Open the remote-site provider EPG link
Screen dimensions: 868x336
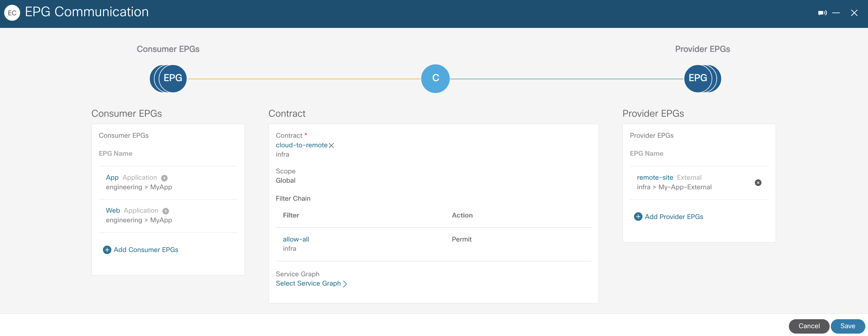[654, 177]
